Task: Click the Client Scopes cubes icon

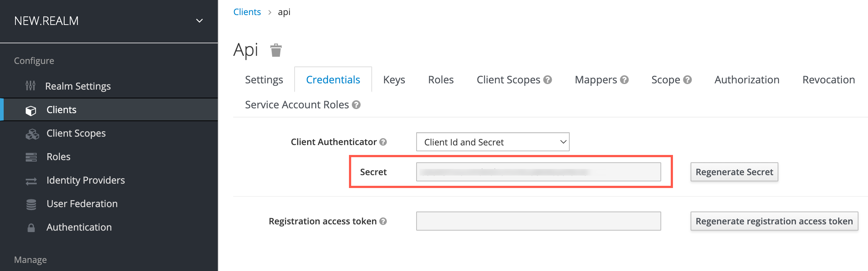Action: click(32, 134)
